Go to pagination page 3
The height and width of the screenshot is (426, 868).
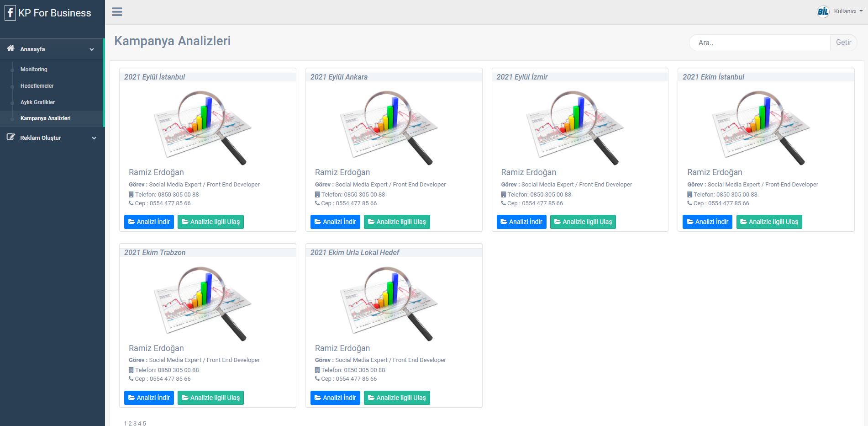(x=135, y=423)
